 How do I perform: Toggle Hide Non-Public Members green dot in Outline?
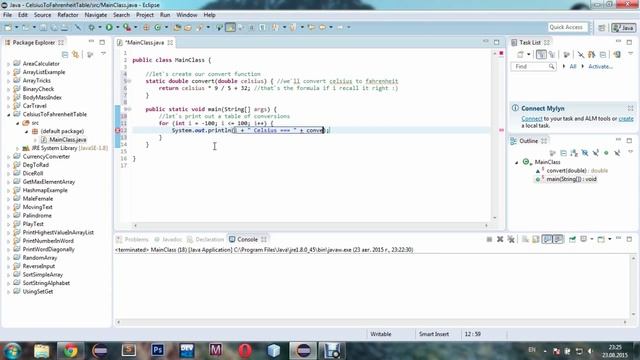(x=606, y=153)
